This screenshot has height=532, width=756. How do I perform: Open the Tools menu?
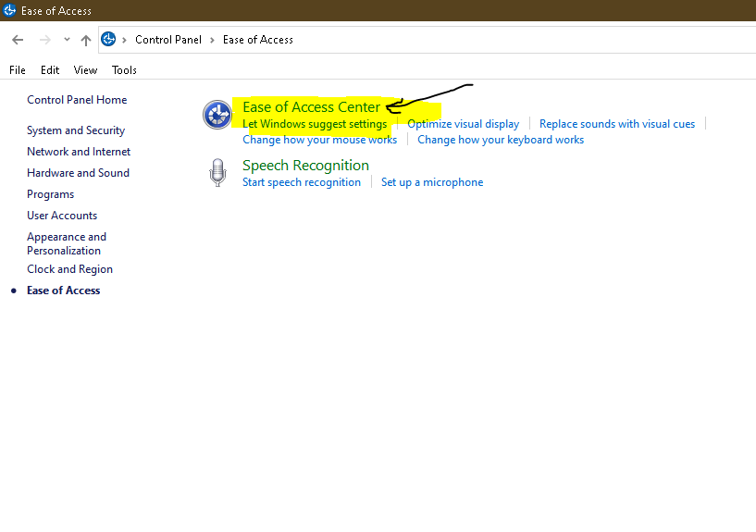coord(124,70)
